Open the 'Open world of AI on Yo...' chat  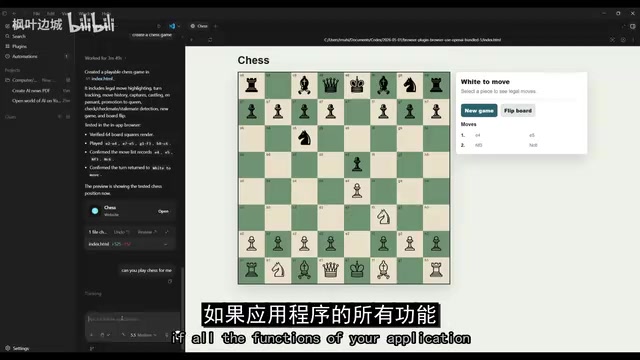point(36,100)
